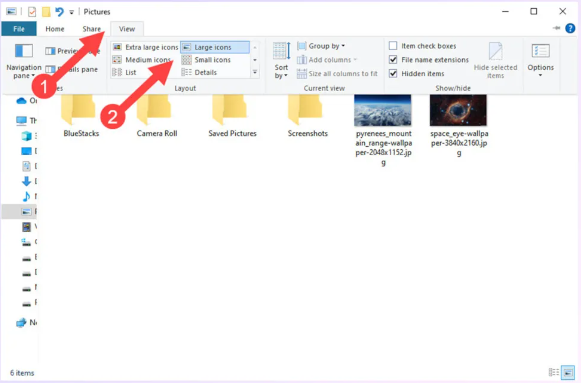Viewport: 581px width, 383px height.
Task: Switch to details view icon in status bar
Action: click(554, 372)
